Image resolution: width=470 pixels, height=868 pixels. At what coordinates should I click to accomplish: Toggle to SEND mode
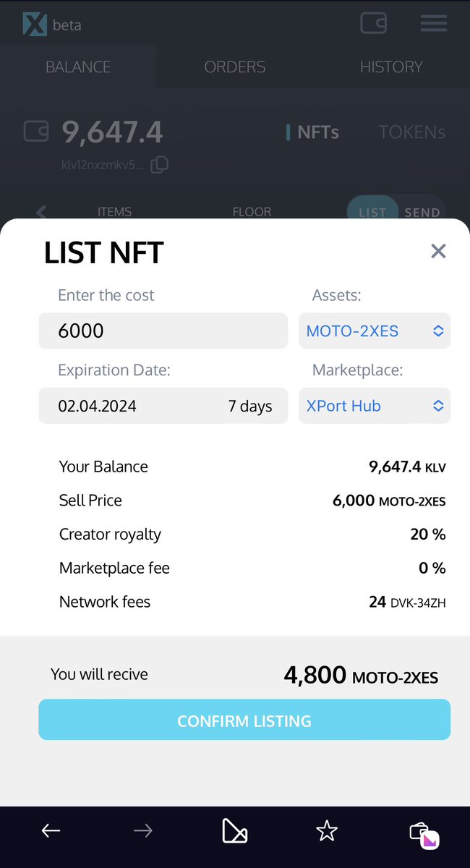[x=422, y=213]
